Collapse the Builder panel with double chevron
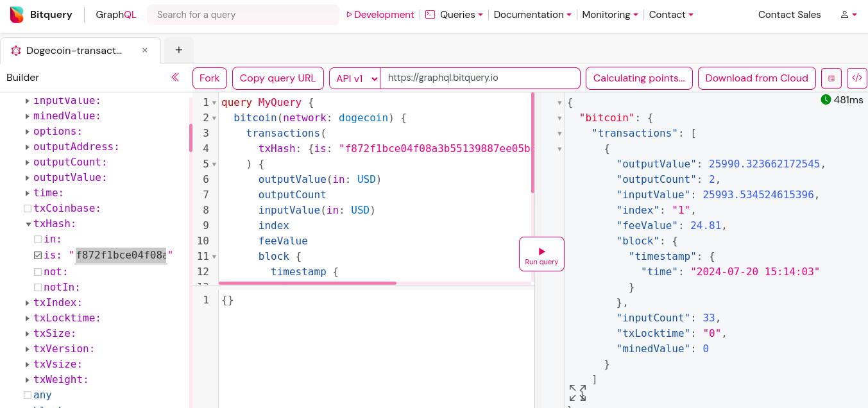The height and width of the screenshot is (408, 868). (175, 78)
